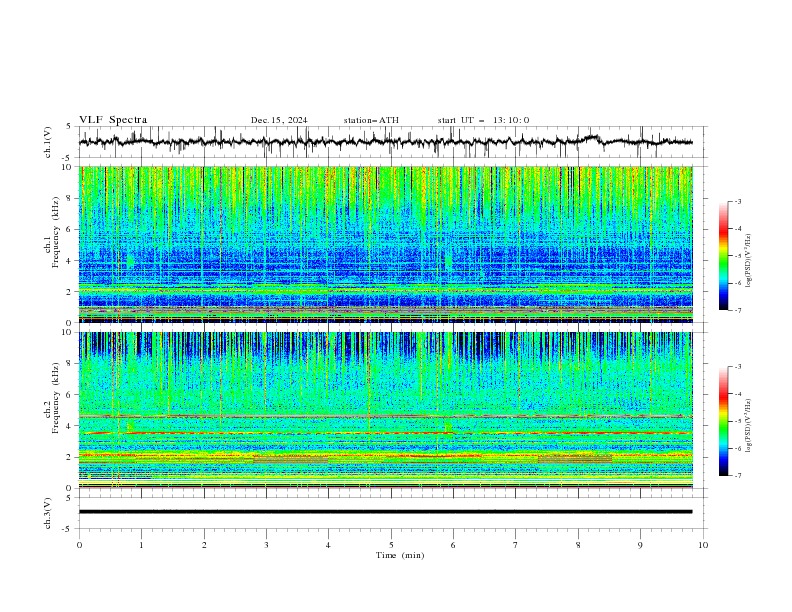Screen dimensions: 792x612
Task: Click time axis tick label "7"
Action: pyautogui.click(x=516, y=545)
